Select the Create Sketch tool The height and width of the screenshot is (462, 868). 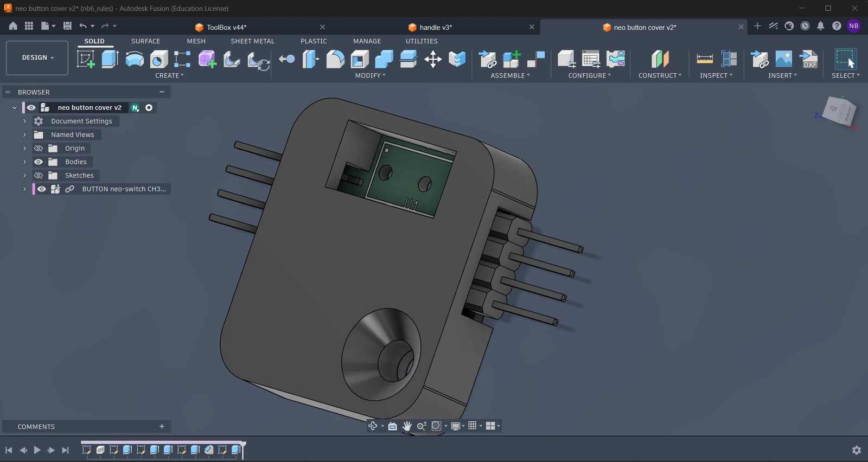86,59
